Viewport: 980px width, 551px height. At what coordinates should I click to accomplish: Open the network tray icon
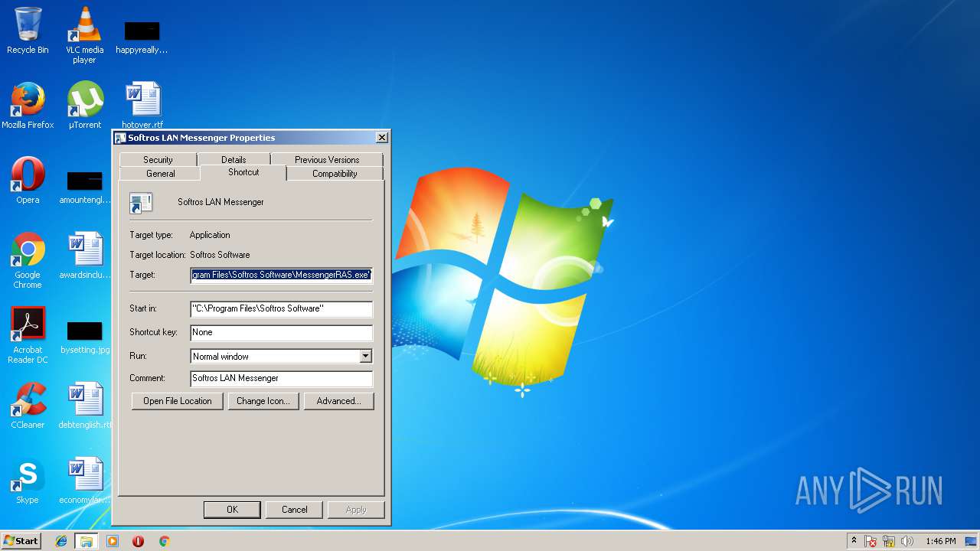click(889, 541)
